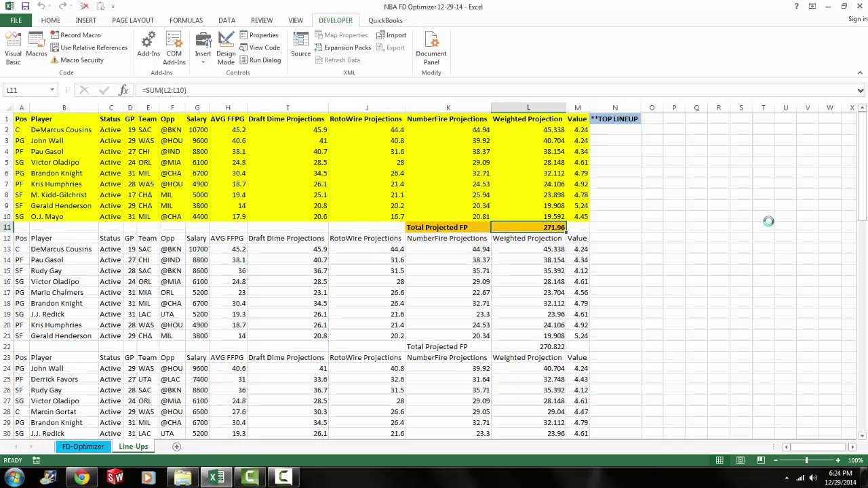The width and height of the screenshot is (868, 488).
Task: Open the Document Panel
Action: 431,47
